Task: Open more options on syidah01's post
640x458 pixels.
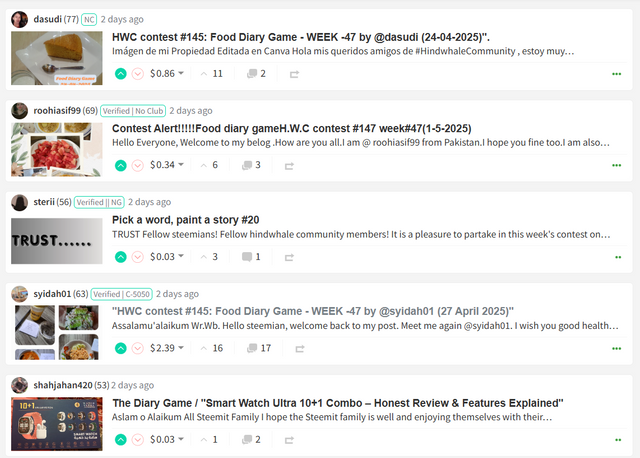Action: click(616, 349)
